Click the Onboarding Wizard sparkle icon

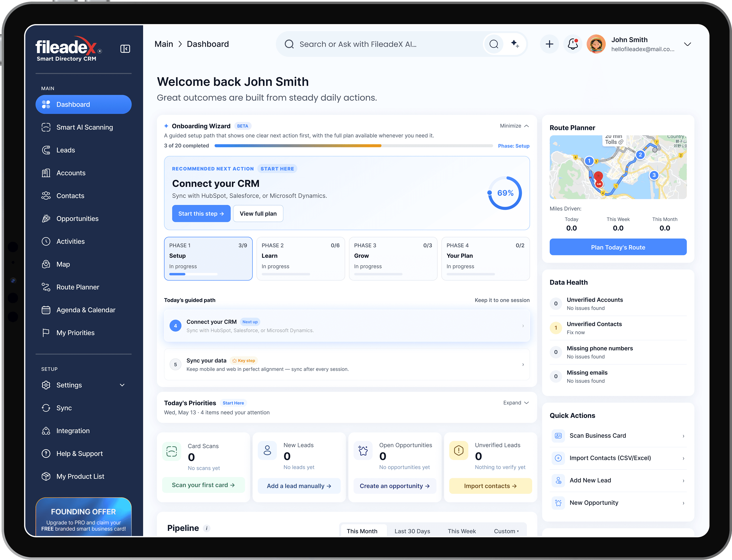point(166,126)
